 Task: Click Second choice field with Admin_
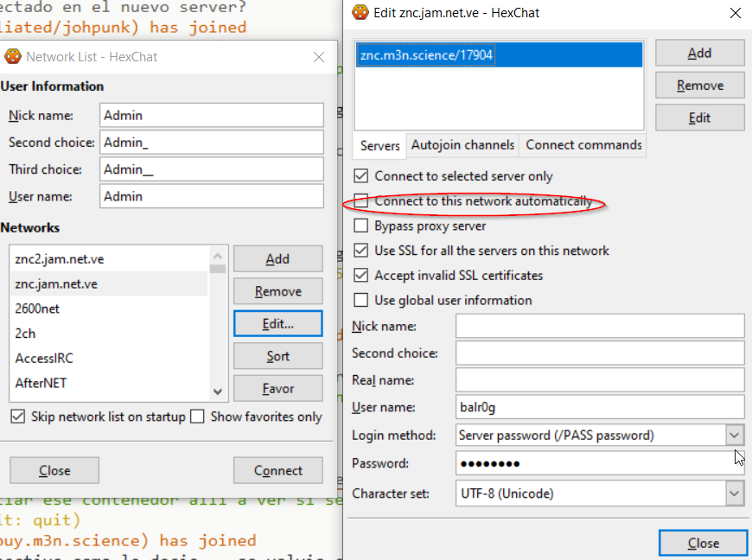click(212, 142)
